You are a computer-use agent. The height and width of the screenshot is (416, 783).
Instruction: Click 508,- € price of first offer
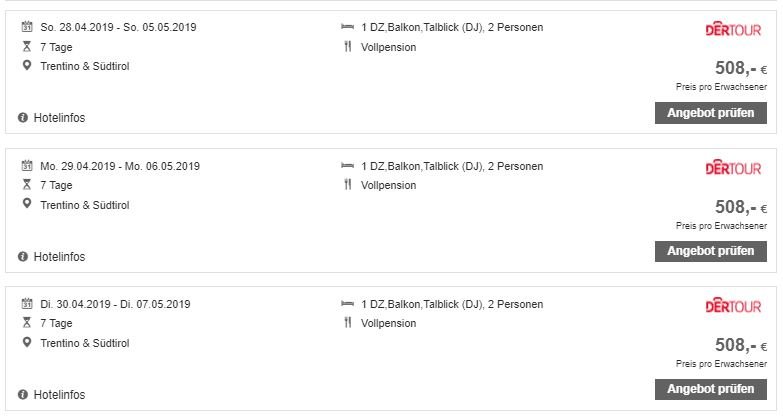[x=741, y=68]
